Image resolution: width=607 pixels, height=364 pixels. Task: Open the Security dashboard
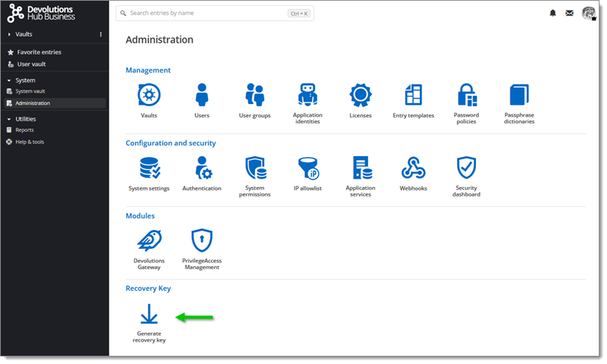[466, 167]
